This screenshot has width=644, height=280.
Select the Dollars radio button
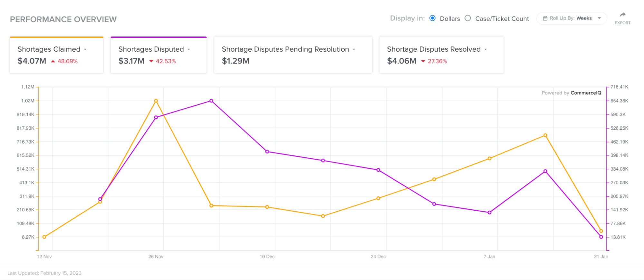(x=433, y=18)
